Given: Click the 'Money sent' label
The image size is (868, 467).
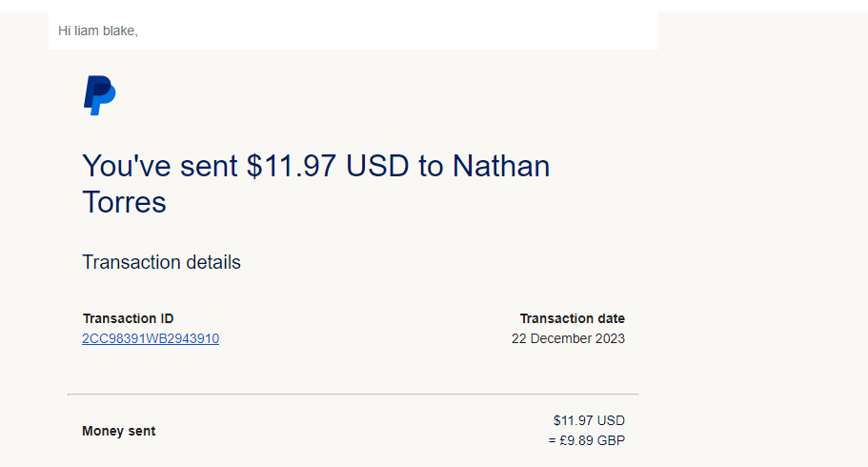Looking at the screenshot, I should click(x=118, y=431).
